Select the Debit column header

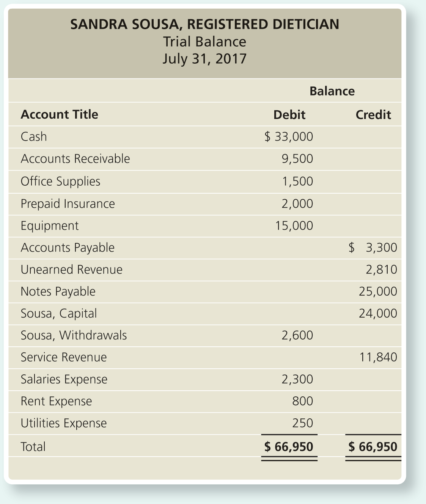pyautogui.click(x=289, y=114)
